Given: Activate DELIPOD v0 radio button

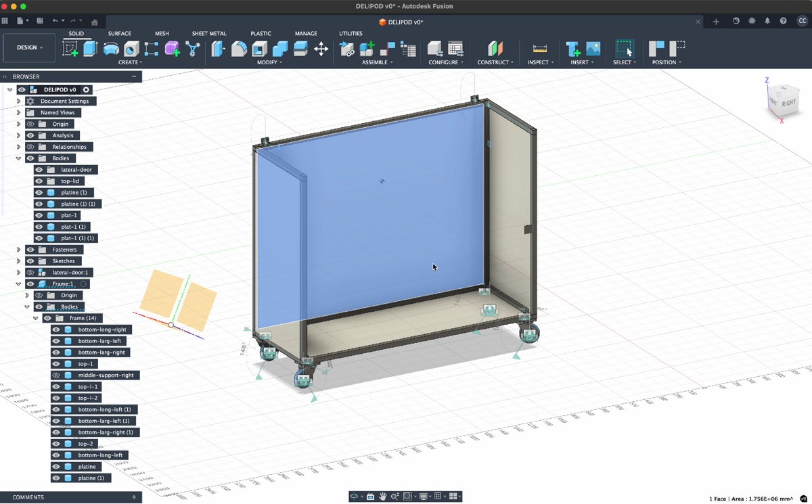Looking at the screenshot, I should 86,90.
